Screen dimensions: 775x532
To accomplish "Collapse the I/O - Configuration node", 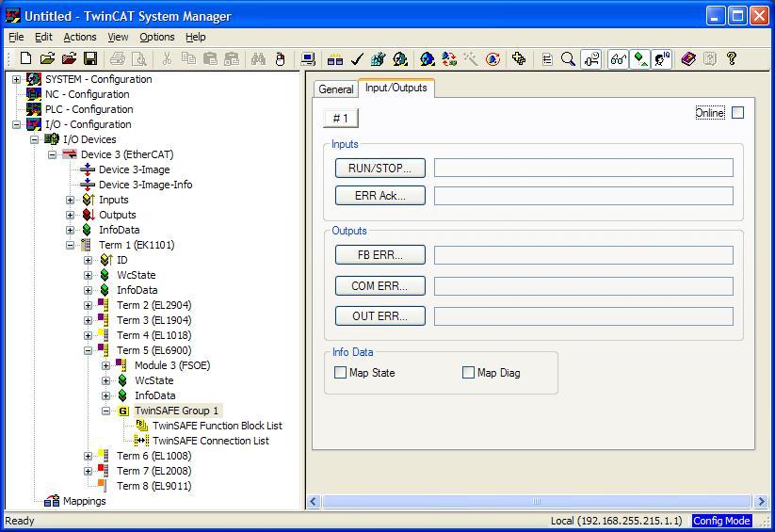I will [16, 124].
